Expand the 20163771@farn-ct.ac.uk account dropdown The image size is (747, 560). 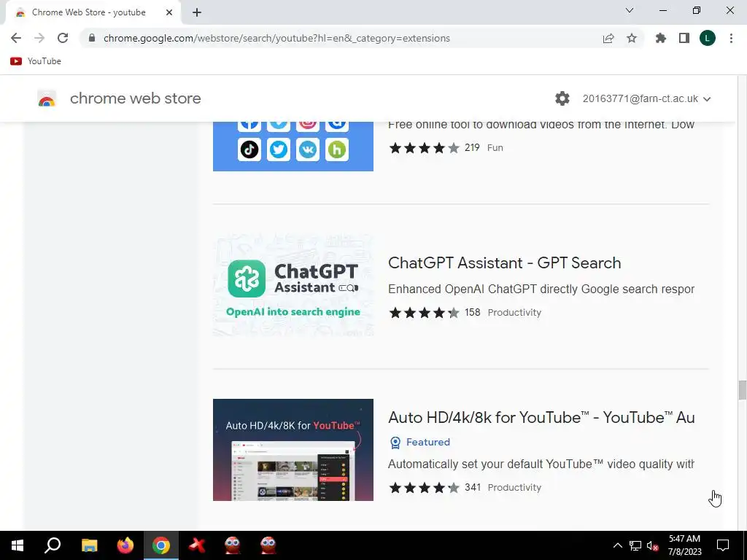point(646,98)
